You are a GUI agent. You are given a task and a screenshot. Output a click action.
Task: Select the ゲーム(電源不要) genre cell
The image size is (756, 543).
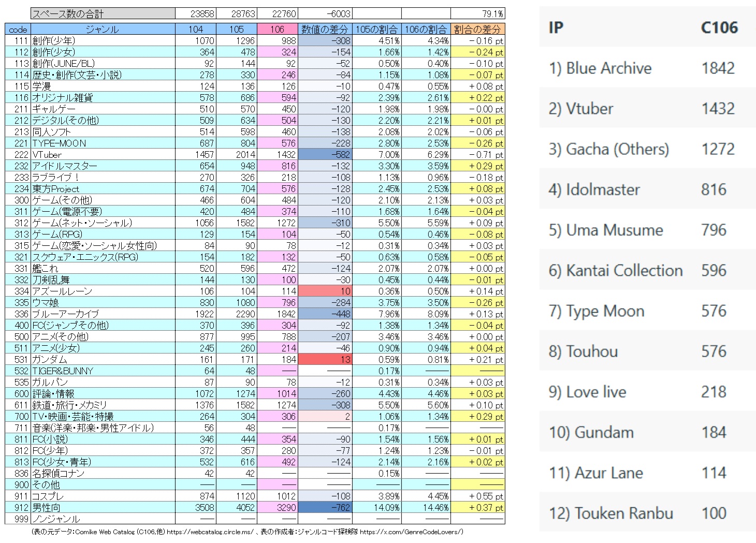pos(103,211)
